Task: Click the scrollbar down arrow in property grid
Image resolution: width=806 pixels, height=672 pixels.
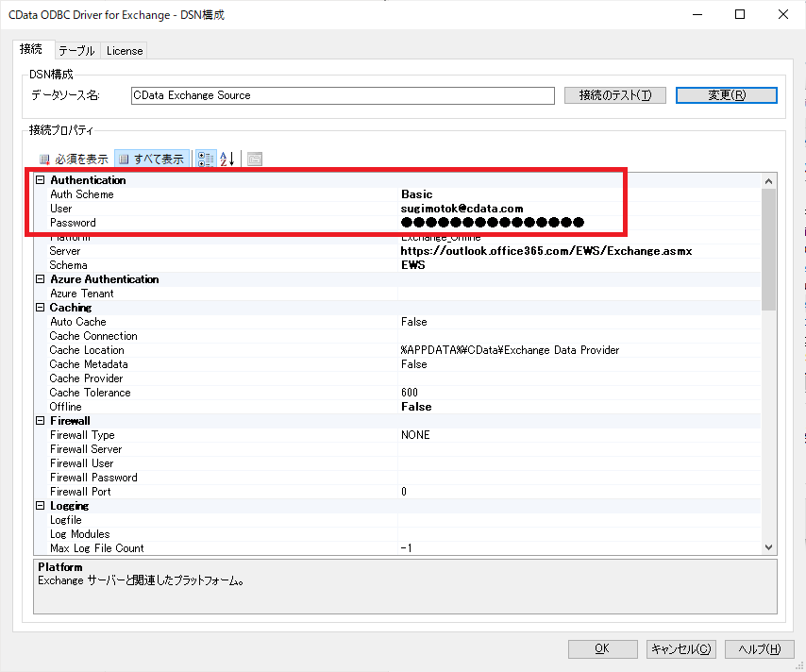Action: 768,547
